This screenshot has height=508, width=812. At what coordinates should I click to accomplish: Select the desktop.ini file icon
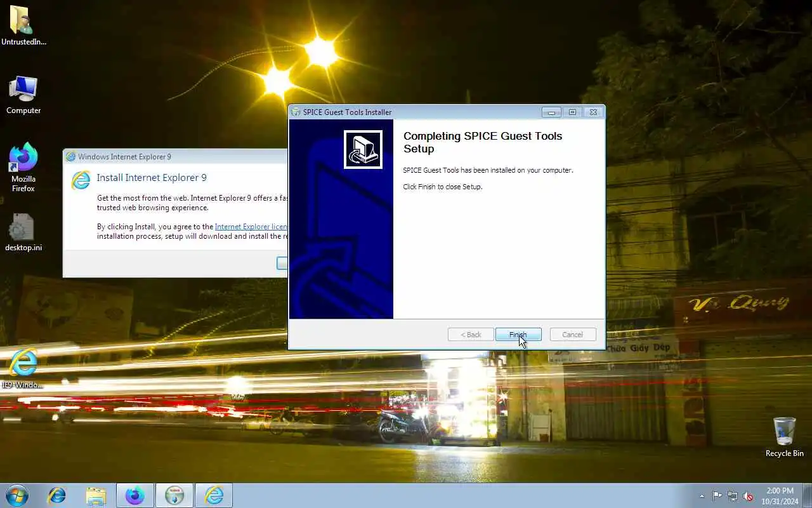[x=23, y=232]
